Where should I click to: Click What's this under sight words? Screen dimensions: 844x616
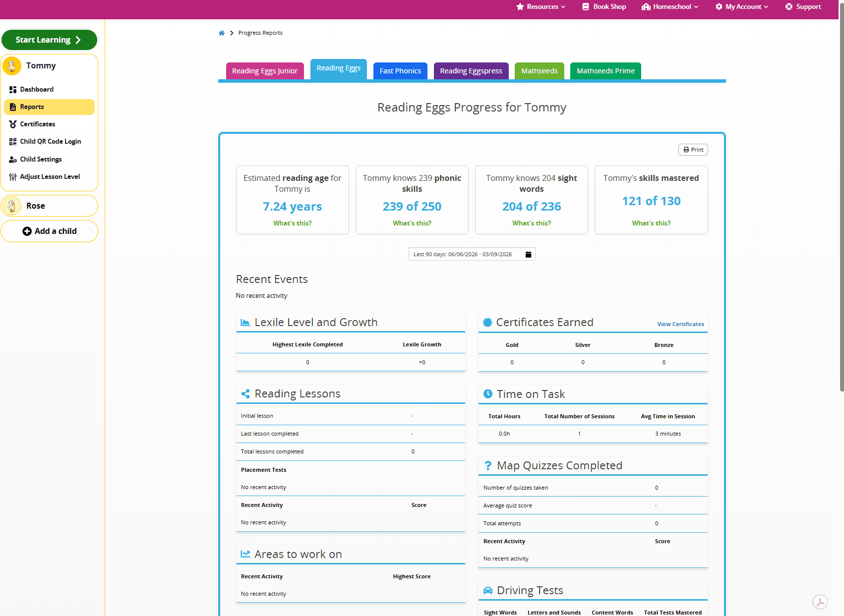coord(532,224)
